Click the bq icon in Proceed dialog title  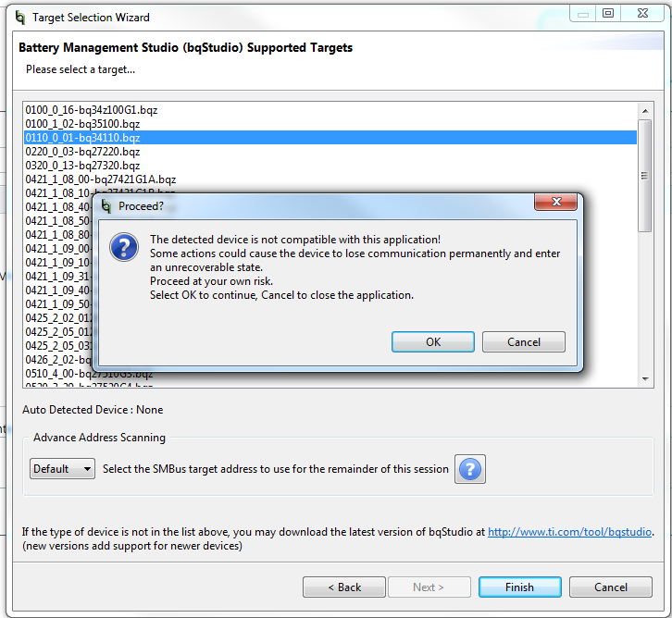click(106, 206)
